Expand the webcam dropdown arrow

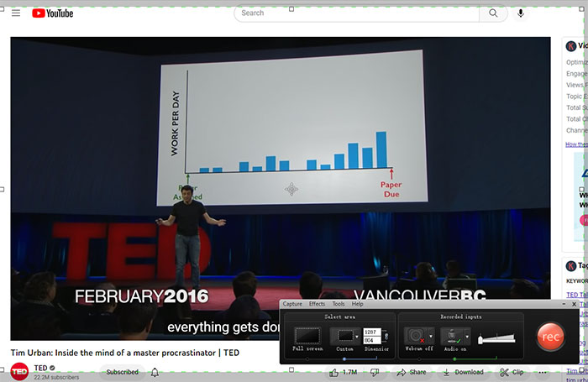[x=431, y=336]
